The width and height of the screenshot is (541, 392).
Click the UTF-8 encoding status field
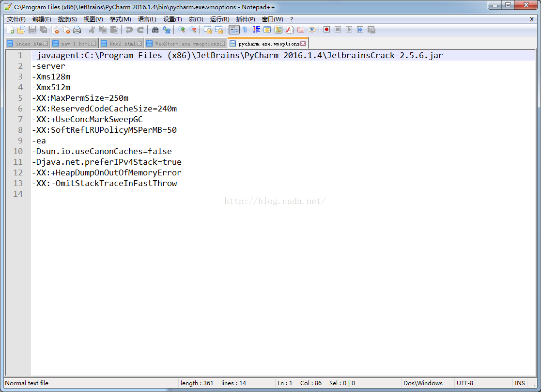pyautogui.click(x=465, y=383)
